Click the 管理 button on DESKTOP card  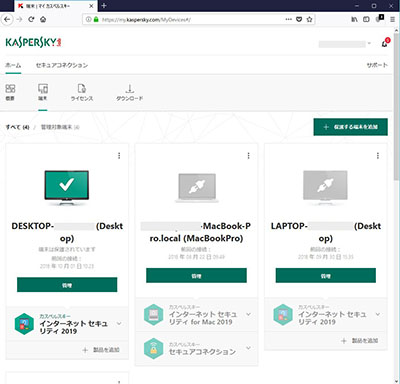coord(67,285)
